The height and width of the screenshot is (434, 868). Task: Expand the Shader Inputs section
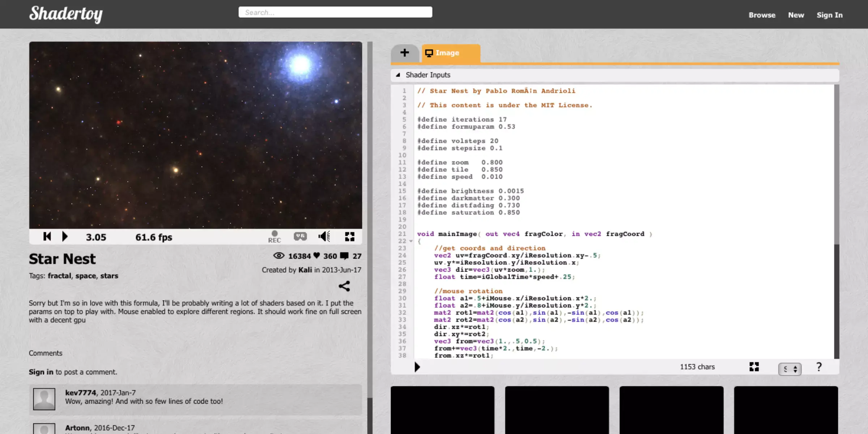615,75
